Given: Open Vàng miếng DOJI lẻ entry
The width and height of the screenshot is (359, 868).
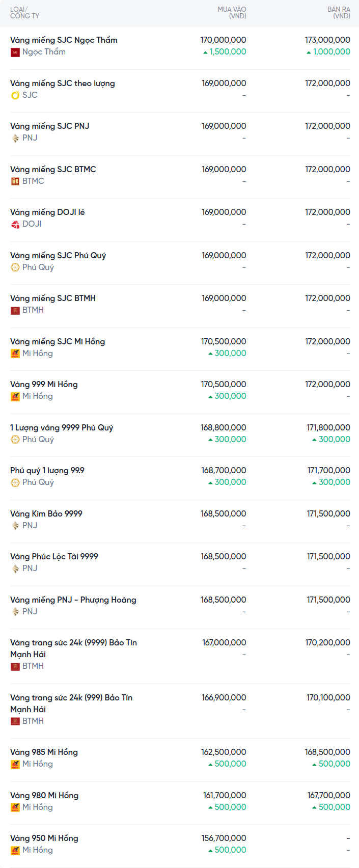Looking at the screenshot, I should [47, 212].
